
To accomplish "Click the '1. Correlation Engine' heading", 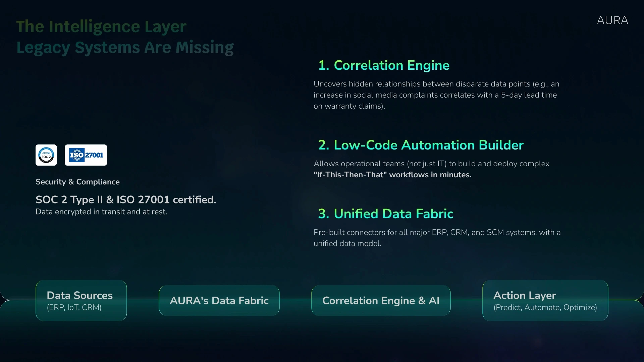I will point(384,65).
